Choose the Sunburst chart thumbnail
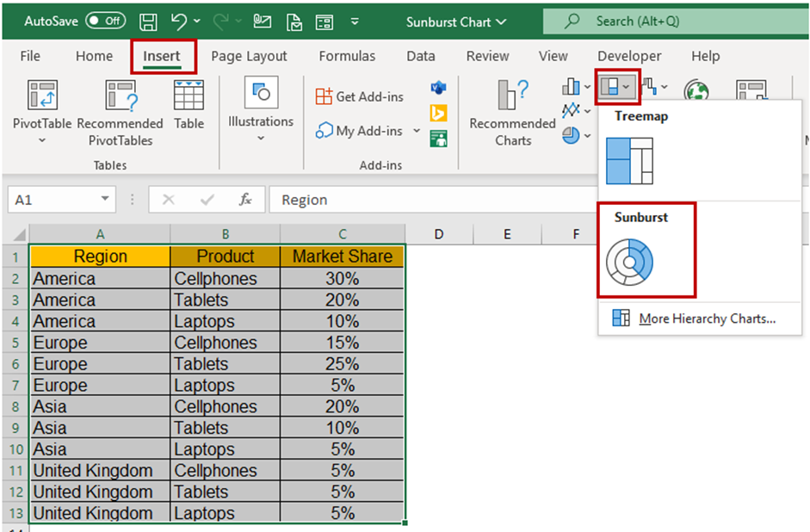810x532 pixels. 630,263
